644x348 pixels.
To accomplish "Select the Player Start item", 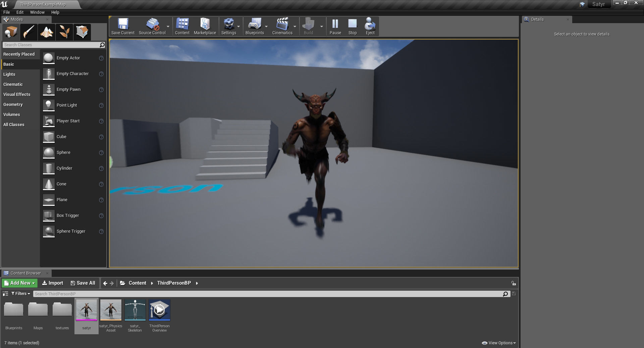I will click(x=73, y=121).
